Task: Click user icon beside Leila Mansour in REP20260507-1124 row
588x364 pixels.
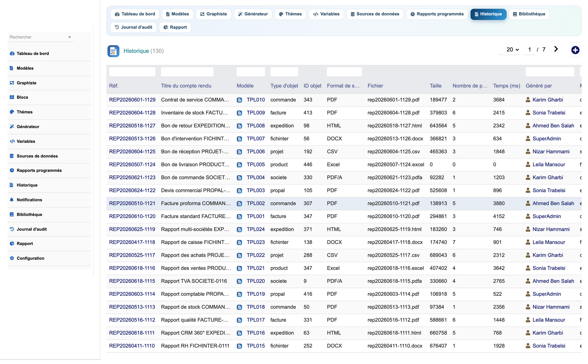Action: point(528,165)
